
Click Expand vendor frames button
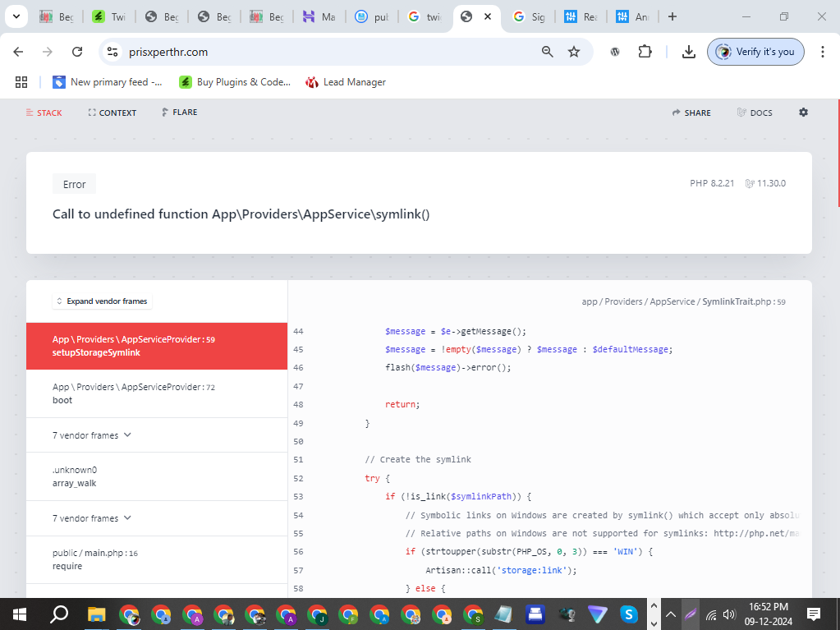[102, 301]
